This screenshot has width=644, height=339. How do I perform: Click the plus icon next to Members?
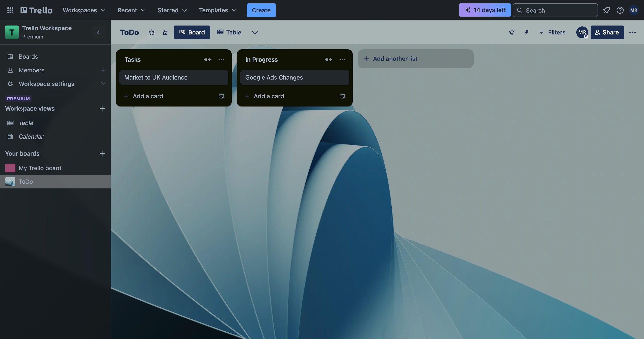pos(103,70)
